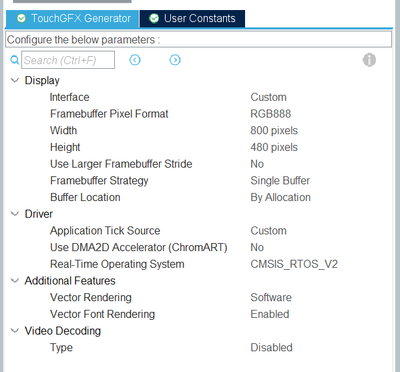
Task: Open the info icon for parameter details
Action: 369,60
